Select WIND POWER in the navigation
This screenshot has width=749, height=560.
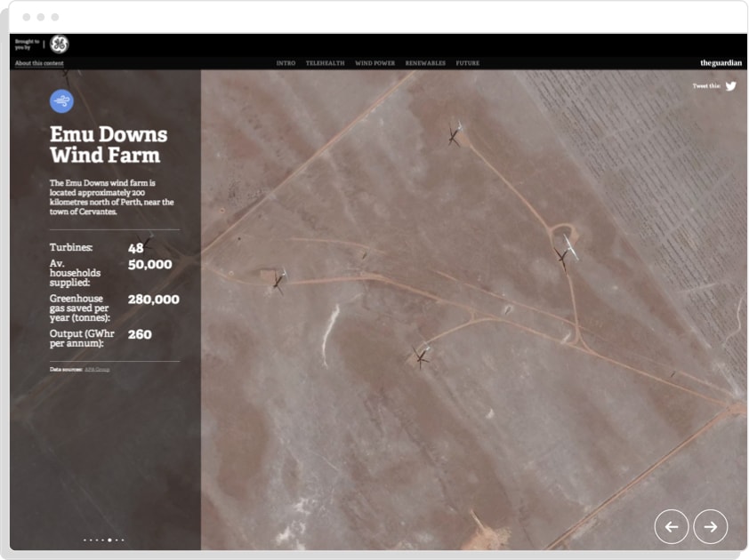[374, 63]
